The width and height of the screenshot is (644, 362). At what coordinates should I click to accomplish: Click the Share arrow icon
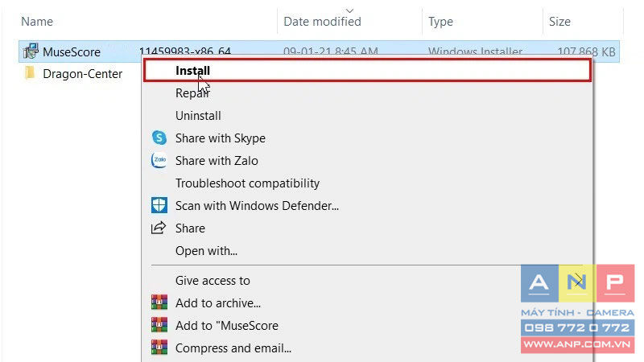point(159,228)
